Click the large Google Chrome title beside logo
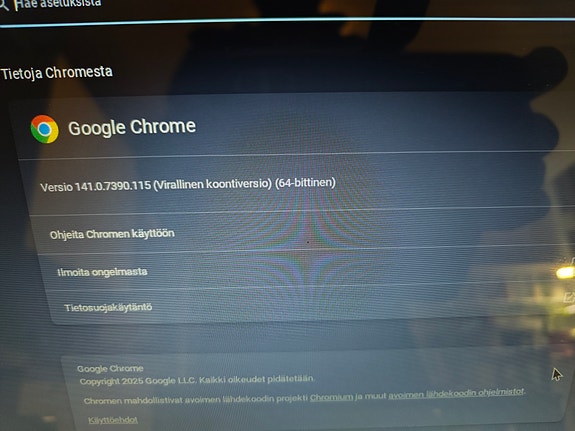The width and height of the screenshot is (575, 431). (132, 127)
